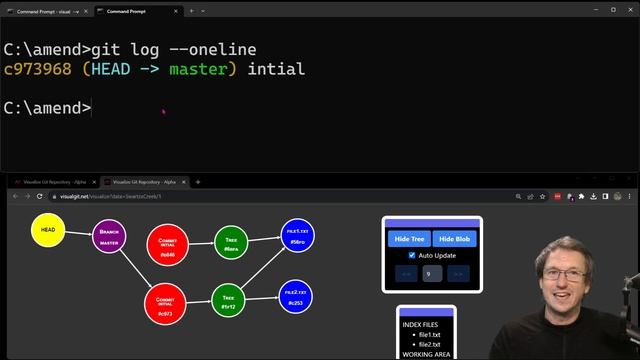The image size is (640, 360).
Task: Click the Hide Blob button
Action: [454, 239]
